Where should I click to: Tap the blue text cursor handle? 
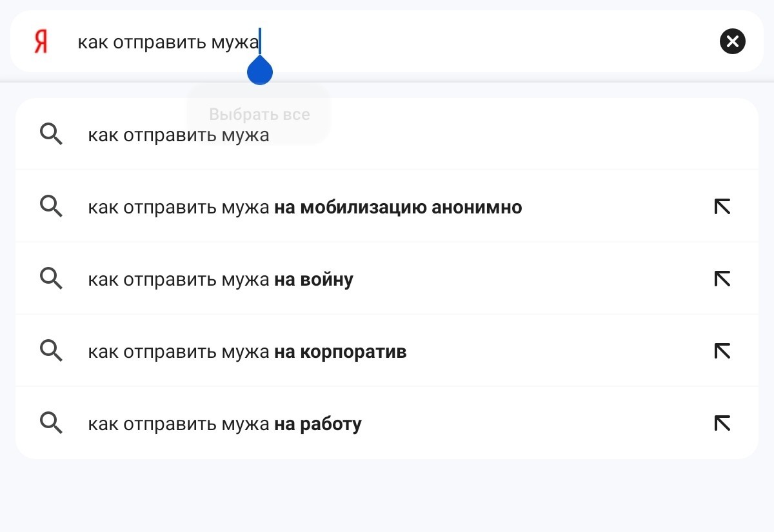pos(260,70)
